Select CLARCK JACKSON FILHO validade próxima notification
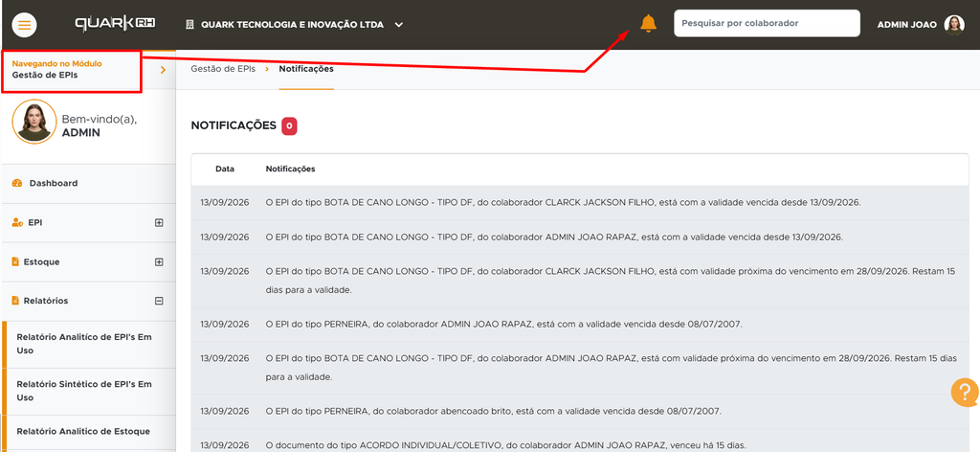 [580, 281]
